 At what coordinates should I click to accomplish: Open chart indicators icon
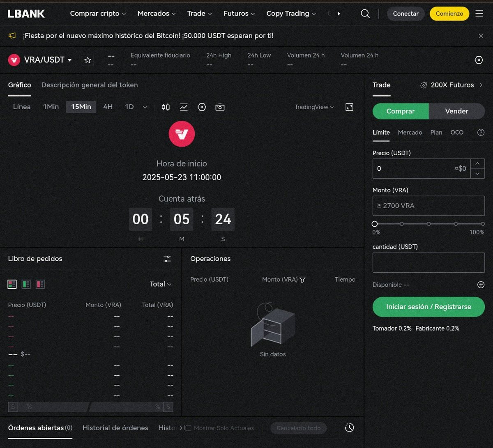point(184,107)
